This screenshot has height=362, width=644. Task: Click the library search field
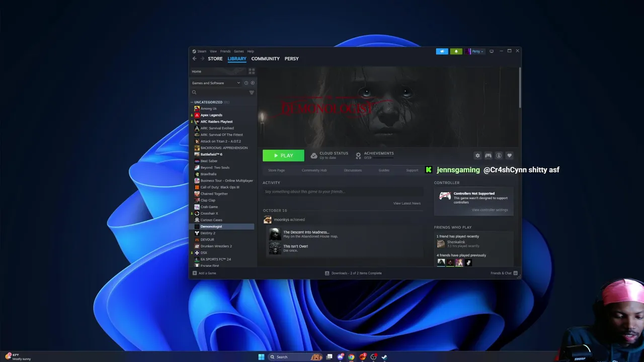(x=219, y=93)
